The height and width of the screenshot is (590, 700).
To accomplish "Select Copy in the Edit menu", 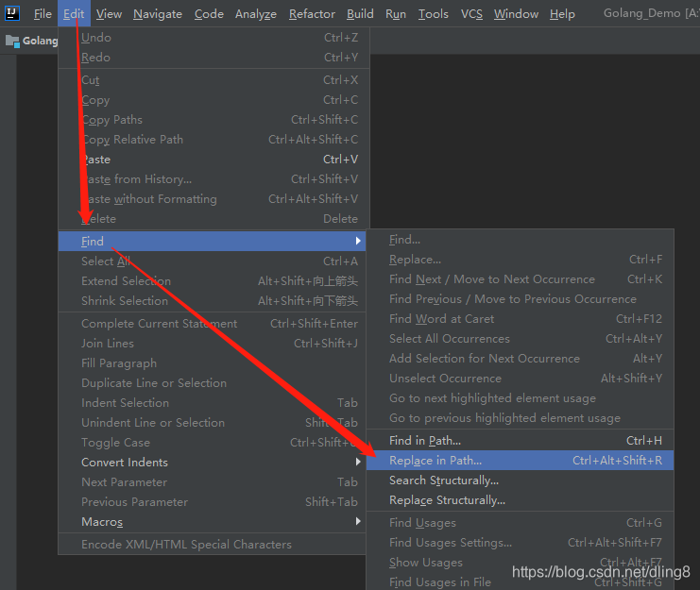I will click(213, 100).
